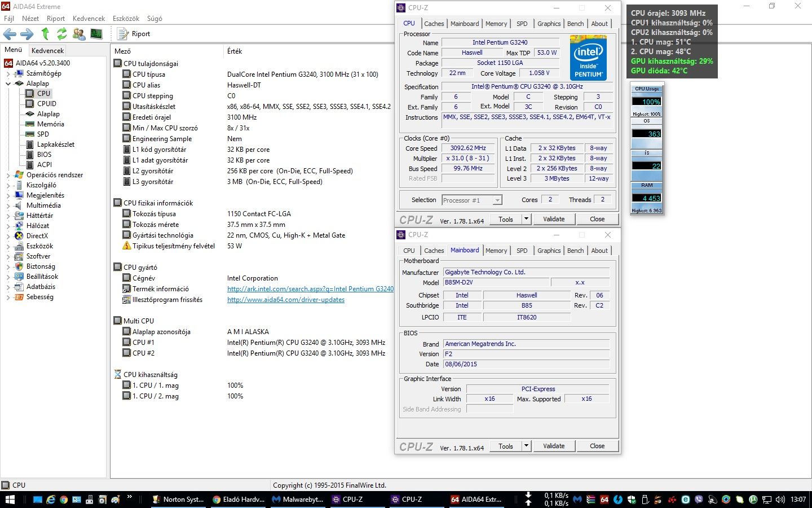This screenshot has height=508, width=812.
Task: Switch to Malwarebytes taskbar window
Action: click(x=298, y=500)
